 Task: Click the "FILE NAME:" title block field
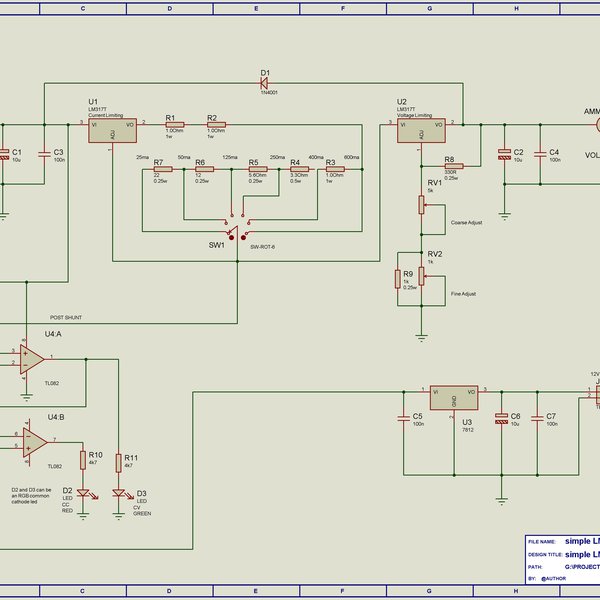pyautogui.click(x=542, y=542)
